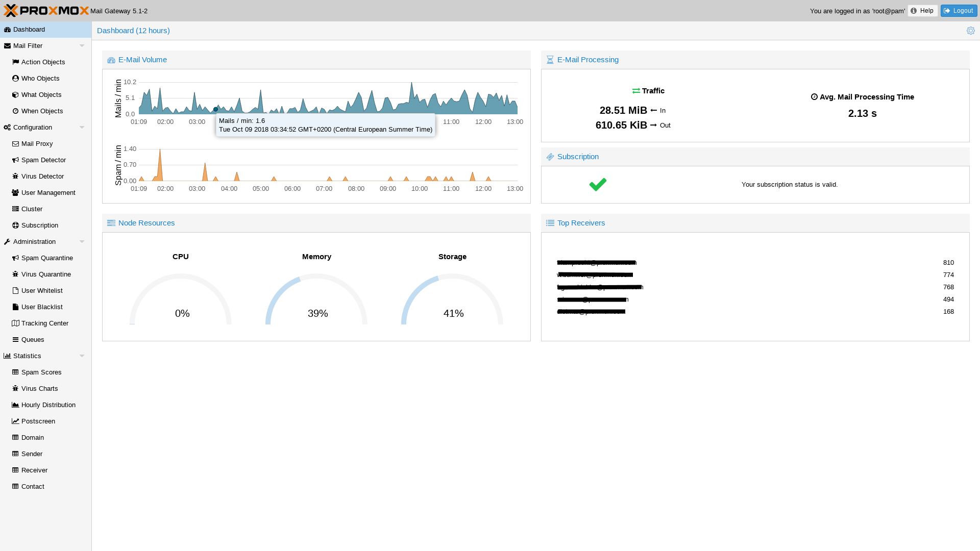Collapse the Statistics section
Viewport: 980px width, 551px height.
point(82,356)
